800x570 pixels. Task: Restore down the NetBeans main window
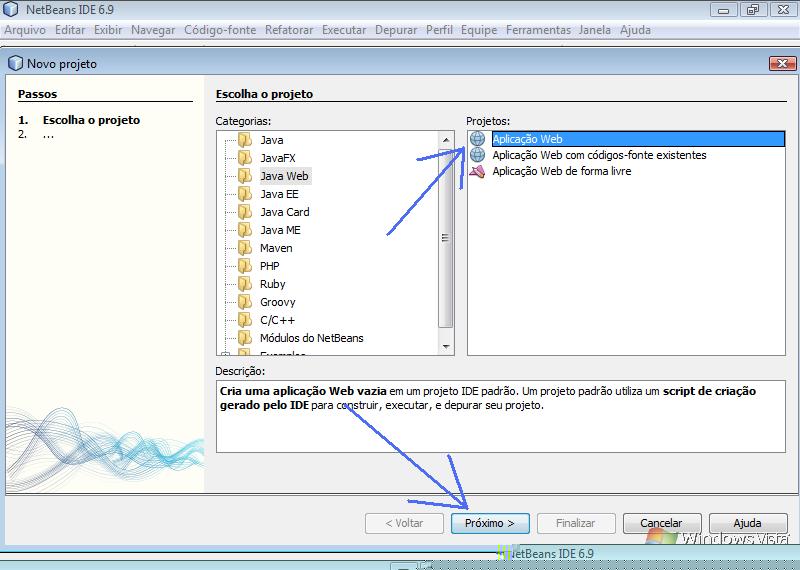pyautogui.click(x=753, y=9)
